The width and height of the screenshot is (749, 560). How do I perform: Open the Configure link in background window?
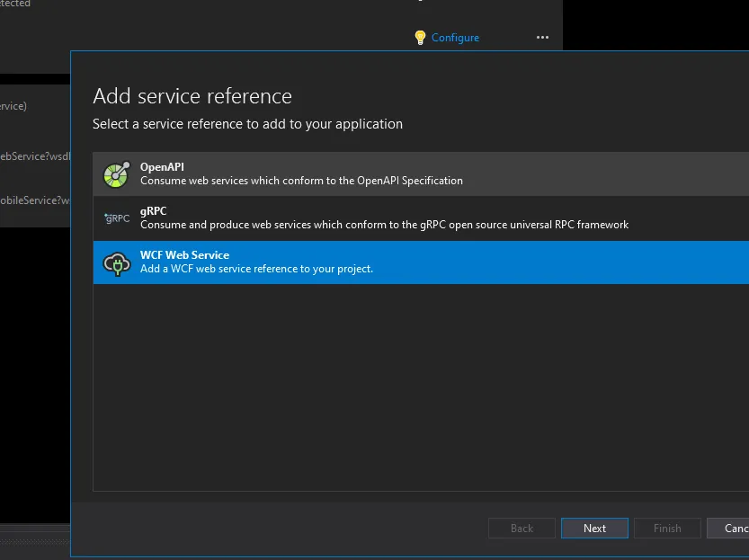pos(455,38)
